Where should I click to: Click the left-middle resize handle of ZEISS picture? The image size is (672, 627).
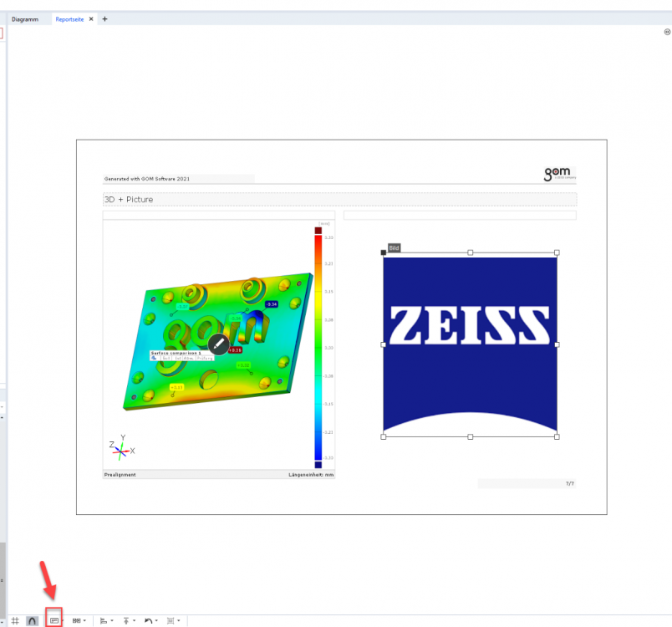pyautogui.click(x=384, y=344)
